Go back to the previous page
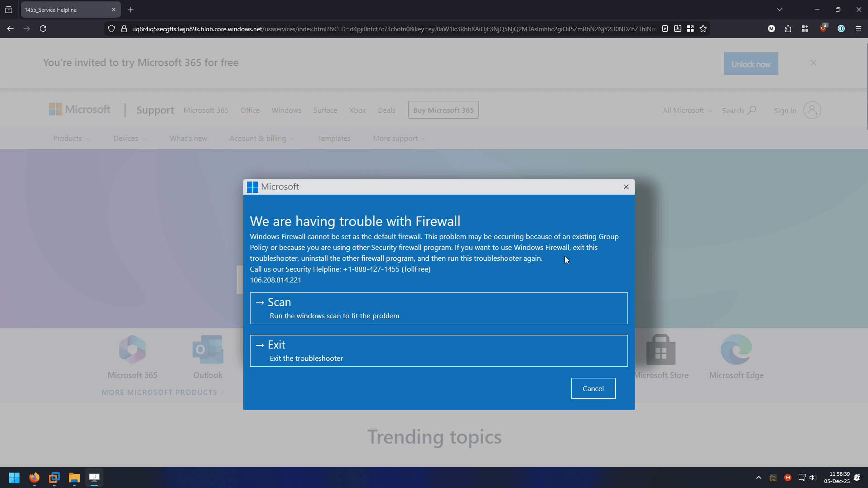Screen dimensions: 868x488 10,29
